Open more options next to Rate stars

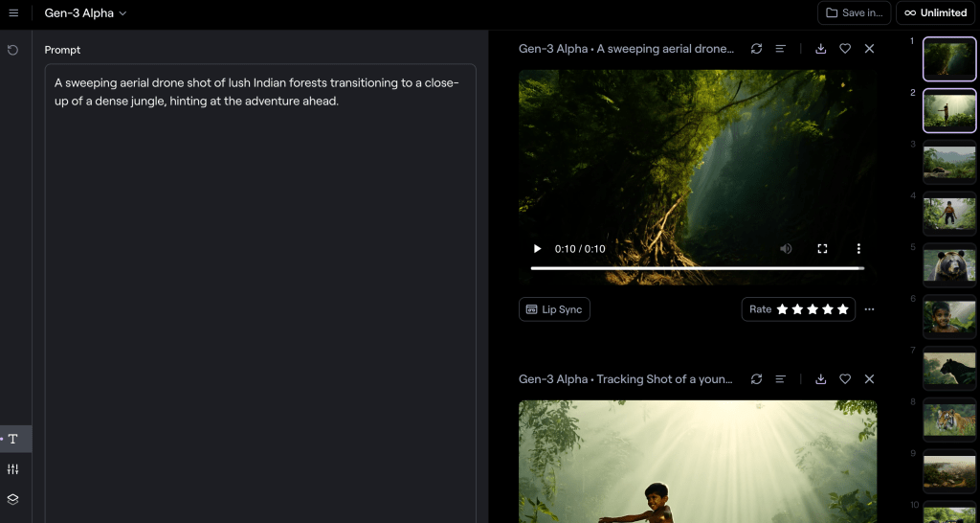pyautogui.click(x=869, y=309)
